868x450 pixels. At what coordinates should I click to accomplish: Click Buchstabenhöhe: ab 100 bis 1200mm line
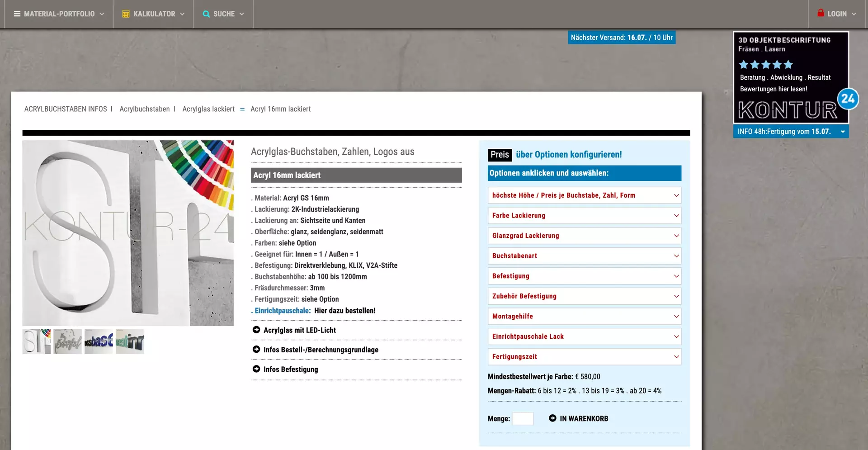pyautogui.click(x=309, y=277)
